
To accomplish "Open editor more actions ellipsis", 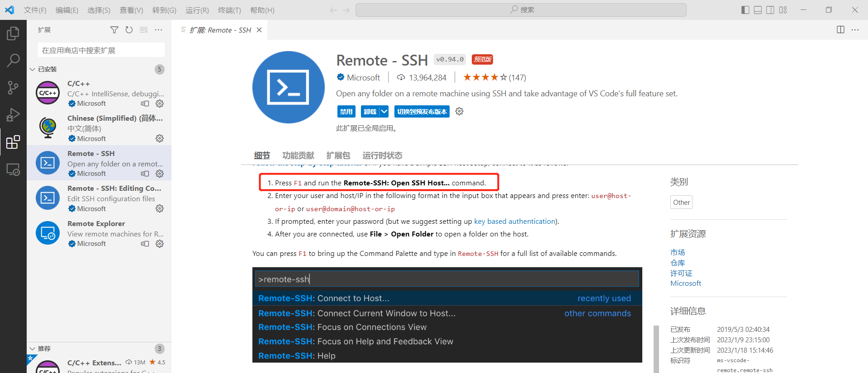I will pos(855,30).
